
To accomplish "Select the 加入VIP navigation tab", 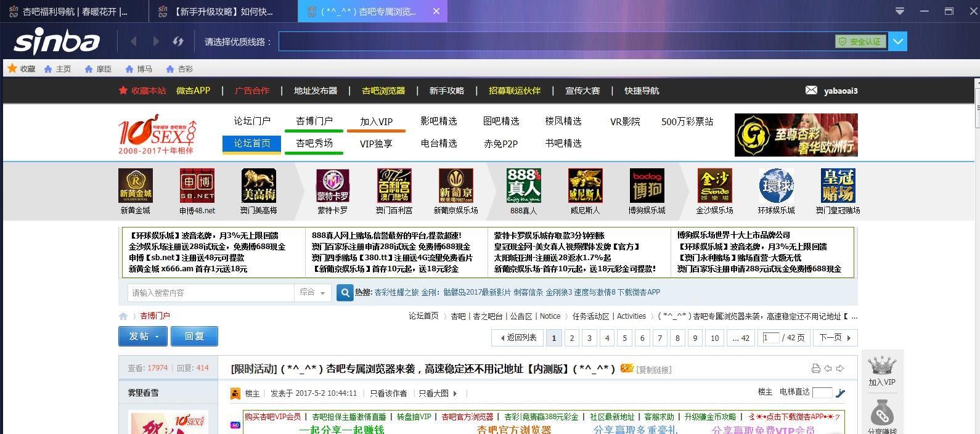I will pyautogui.click(x=376, y=121).
